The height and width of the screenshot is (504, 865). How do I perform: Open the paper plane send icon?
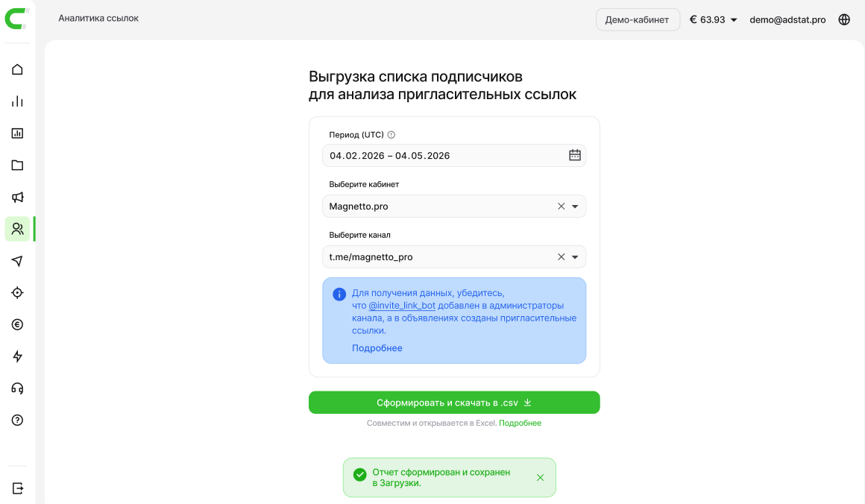(17, 261)
